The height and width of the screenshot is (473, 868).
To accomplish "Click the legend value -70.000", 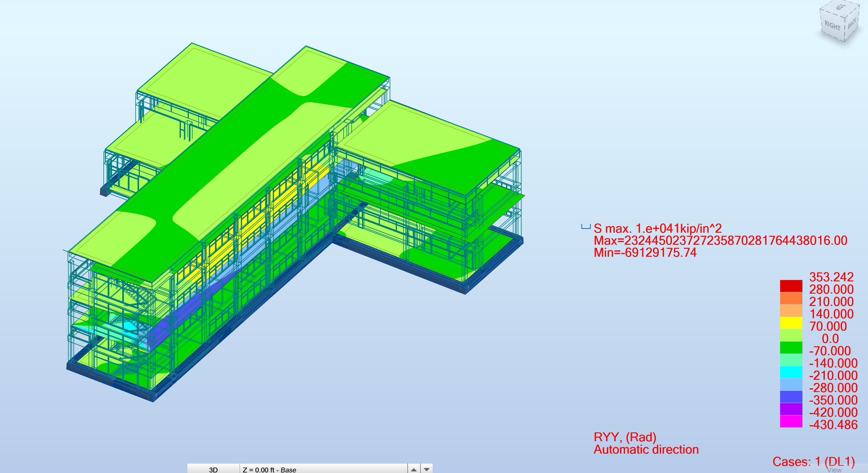I will point(830,351).
